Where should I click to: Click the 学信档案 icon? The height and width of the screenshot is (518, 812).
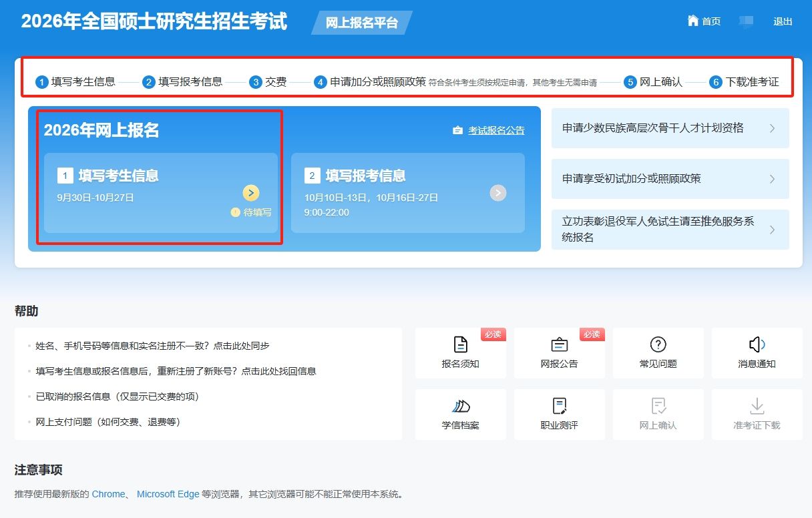click(460, 406)
